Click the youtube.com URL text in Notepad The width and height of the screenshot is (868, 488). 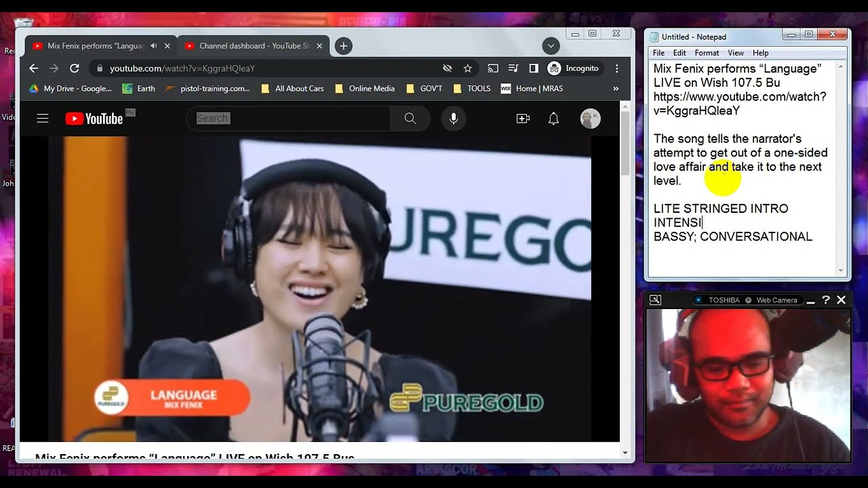pos(740,104)
